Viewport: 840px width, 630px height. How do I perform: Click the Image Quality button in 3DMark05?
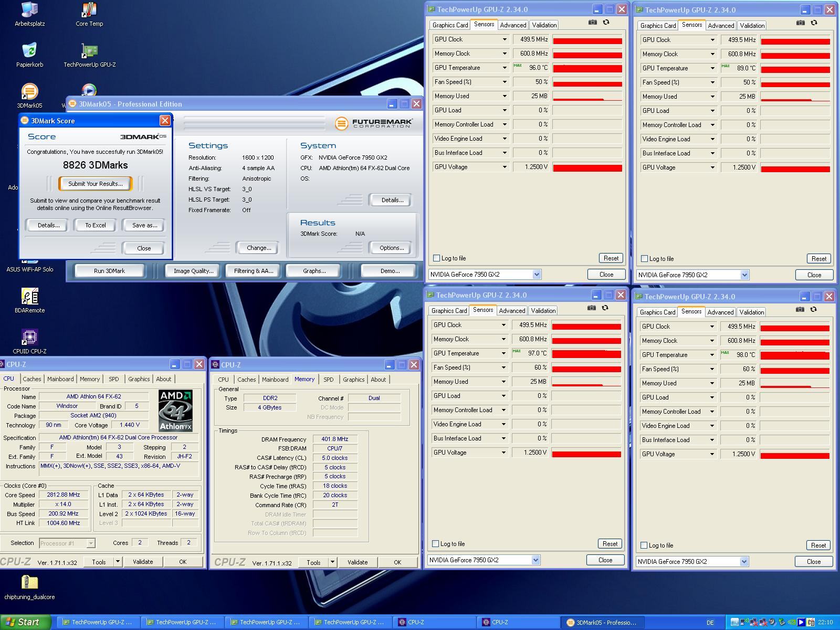[x=193, y=271]
